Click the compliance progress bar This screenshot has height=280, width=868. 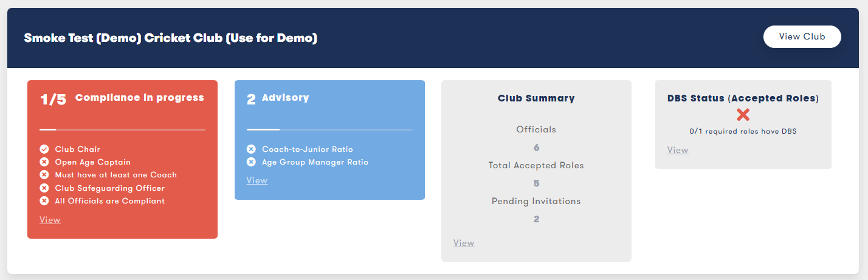click(x=122, y=129)
